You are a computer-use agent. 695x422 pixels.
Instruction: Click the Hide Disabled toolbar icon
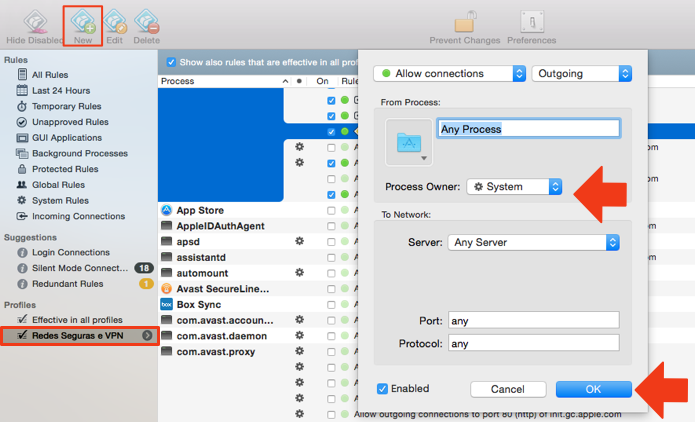[35, 21]
